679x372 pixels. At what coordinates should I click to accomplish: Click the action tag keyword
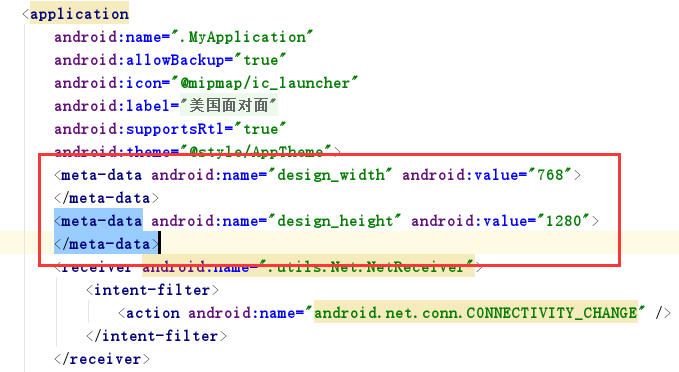pyautogui.click(x=152, y=313)
